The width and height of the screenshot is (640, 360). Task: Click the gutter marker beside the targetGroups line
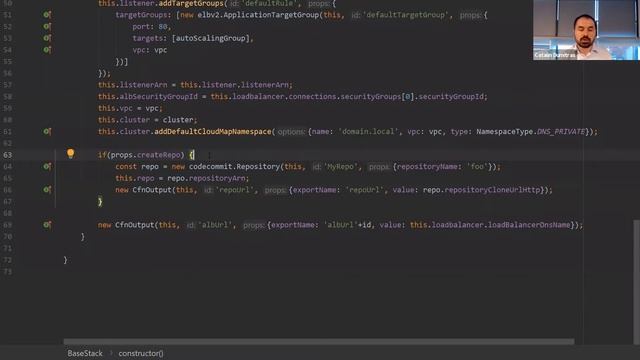pyautogui.click(x=47, y=15)
